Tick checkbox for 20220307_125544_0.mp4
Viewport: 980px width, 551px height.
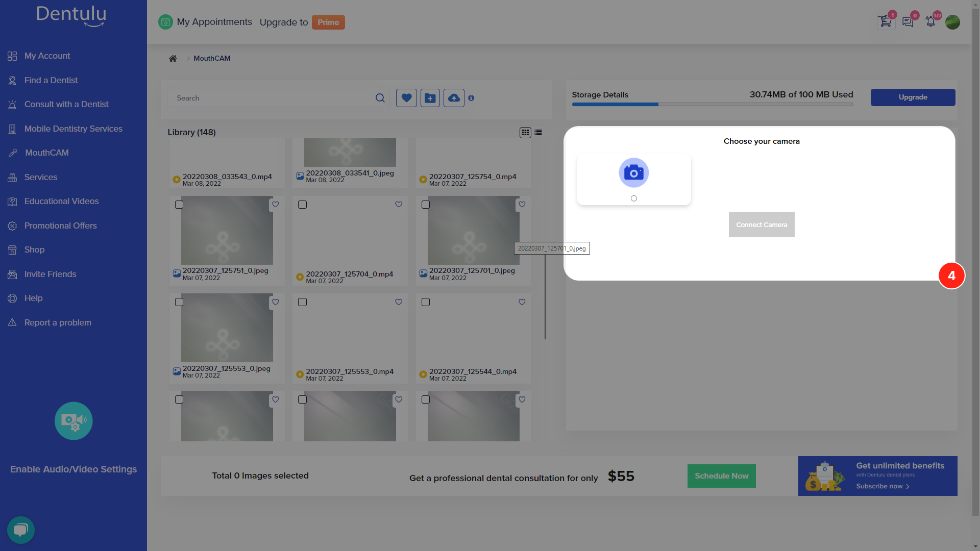tap(426, 302)
